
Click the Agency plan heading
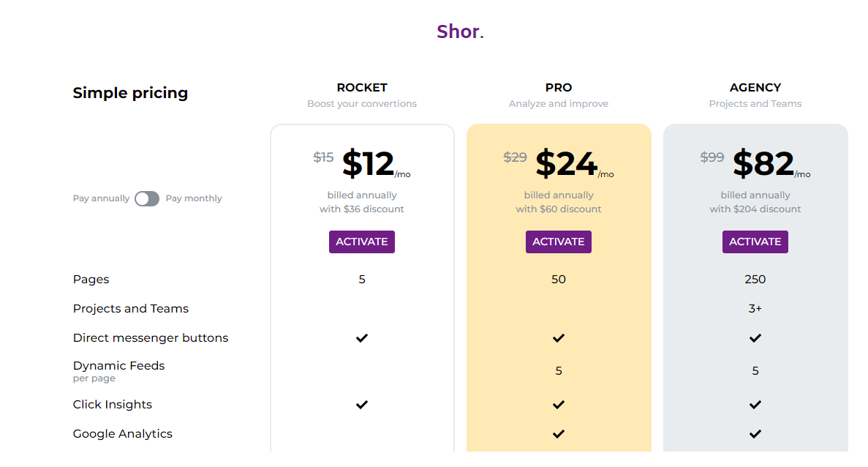coord(755,88)
